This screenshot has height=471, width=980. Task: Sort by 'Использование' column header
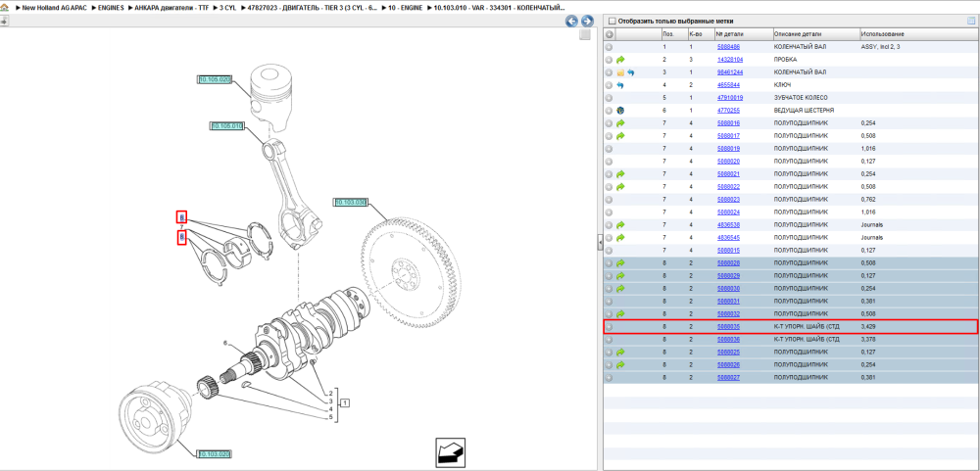coord(882,33)
